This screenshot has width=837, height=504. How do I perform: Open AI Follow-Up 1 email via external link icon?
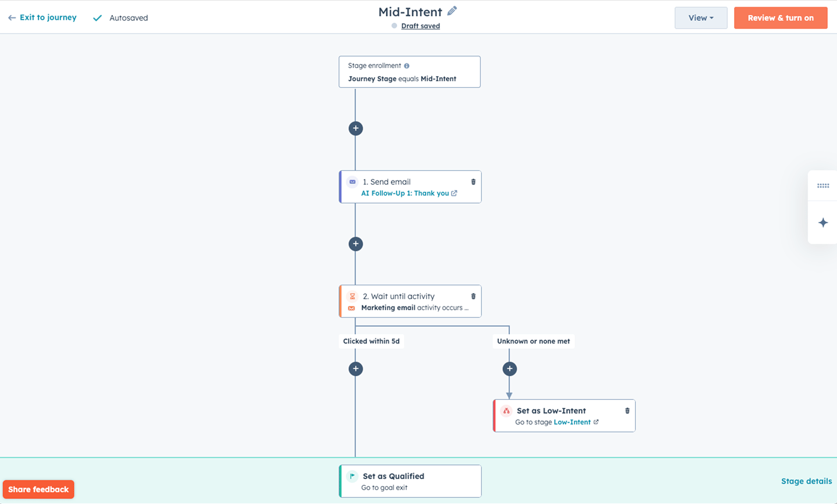click(455, 193)
